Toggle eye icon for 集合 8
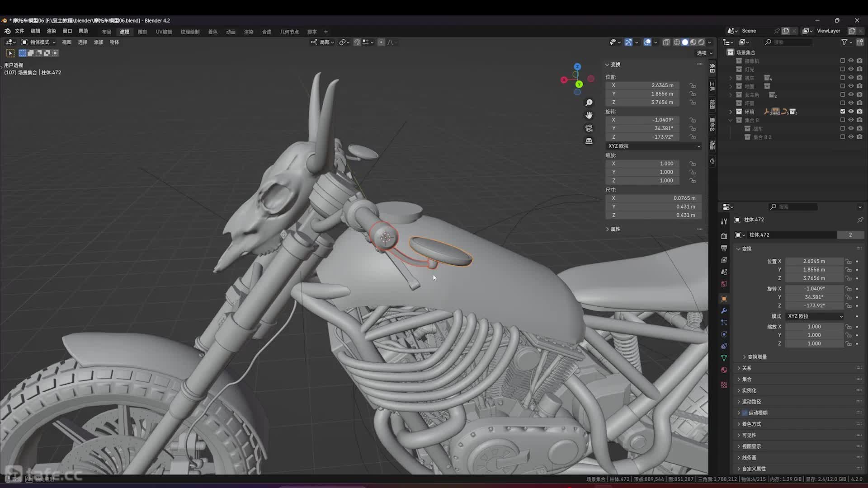The width and height of the screenshot is (868, 488). 851,120
